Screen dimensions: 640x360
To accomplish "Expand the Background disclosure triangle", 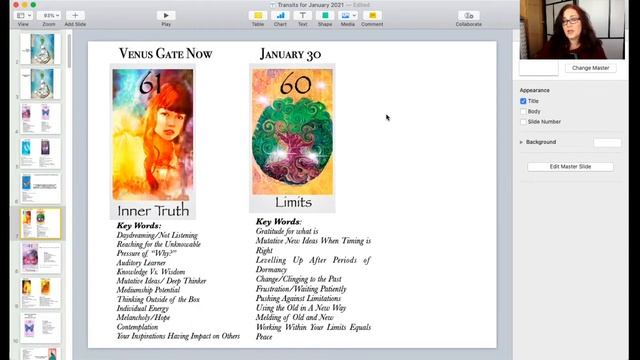I will point(521,142).
